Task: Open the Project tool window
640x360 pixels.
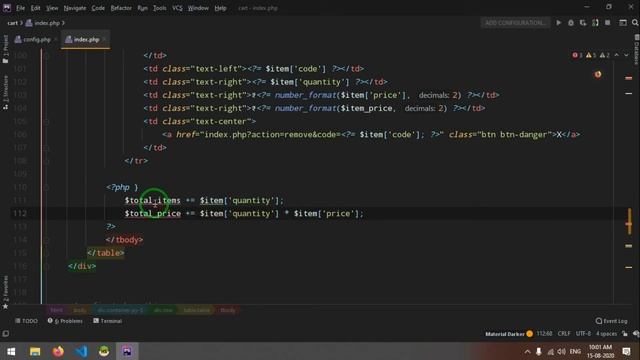Action: click(x=5, y=48)
